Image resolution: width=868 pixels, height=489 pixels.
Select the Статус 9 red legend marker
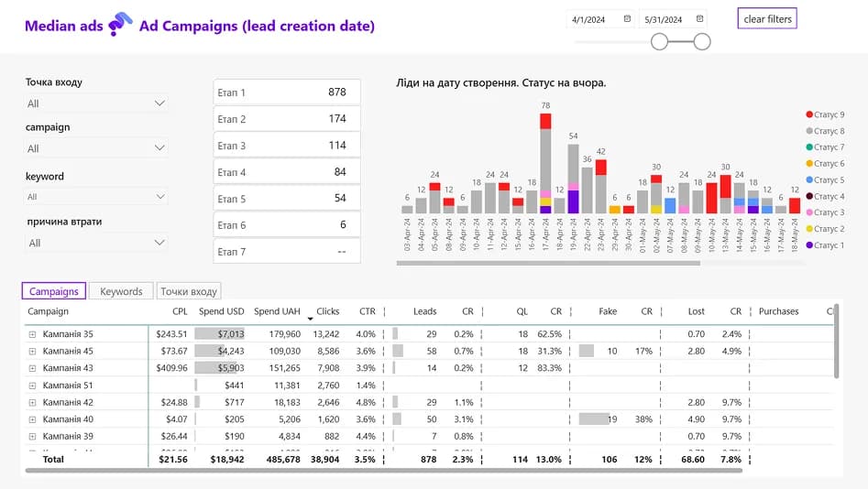coord(809,114)
